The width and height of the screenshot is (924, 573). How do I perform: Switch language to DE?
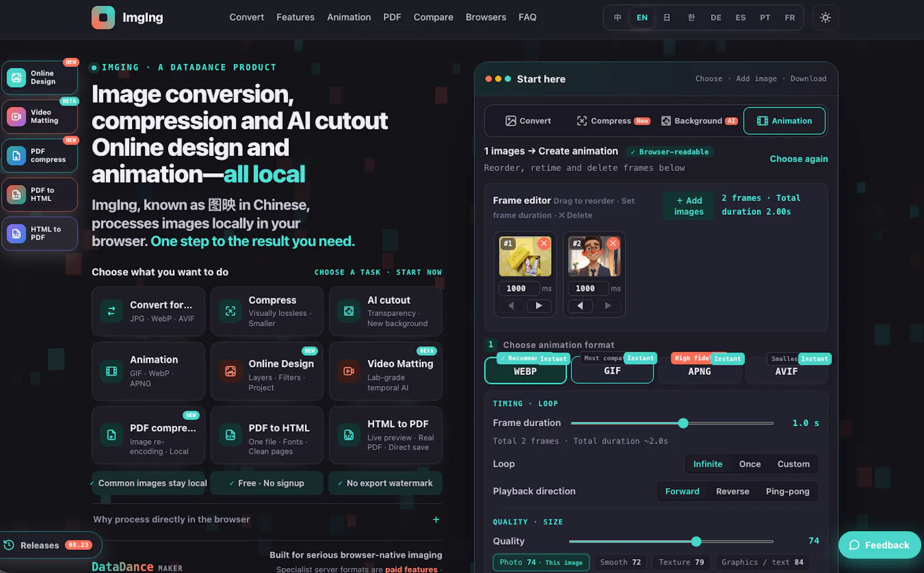[716, 17]
